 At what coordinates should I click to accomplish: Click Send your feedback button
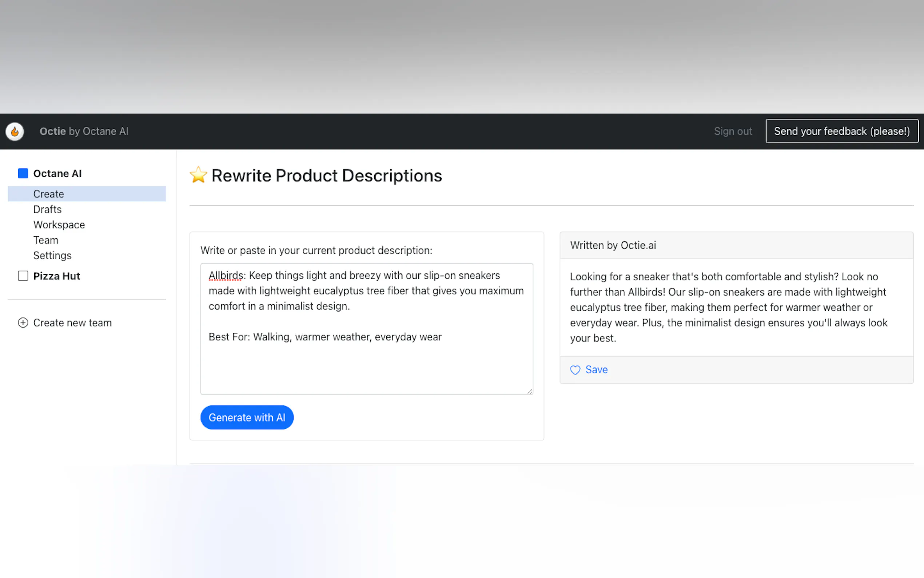pos(841,131)
